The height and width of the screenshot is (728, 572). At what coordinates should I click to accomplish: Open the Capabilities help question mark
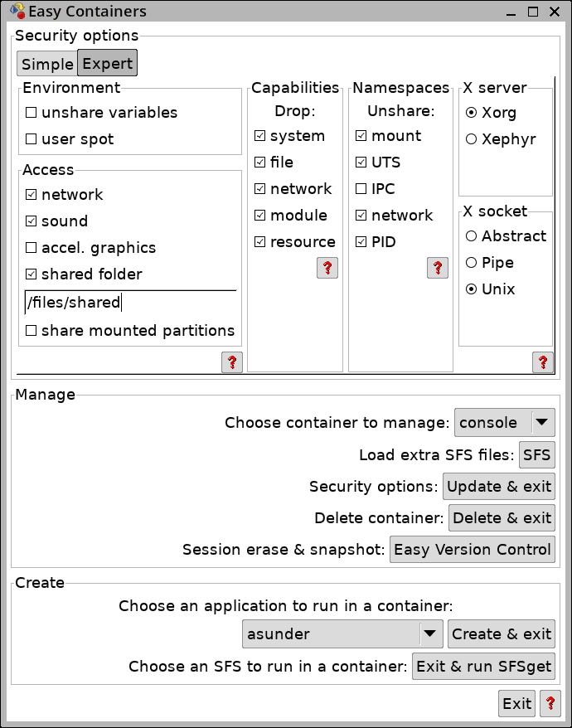click(x=327, y=268)
